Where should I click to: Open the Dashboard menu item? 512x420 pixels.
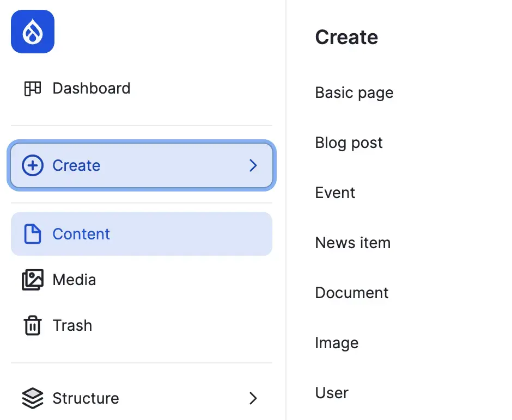coord(91,88)
